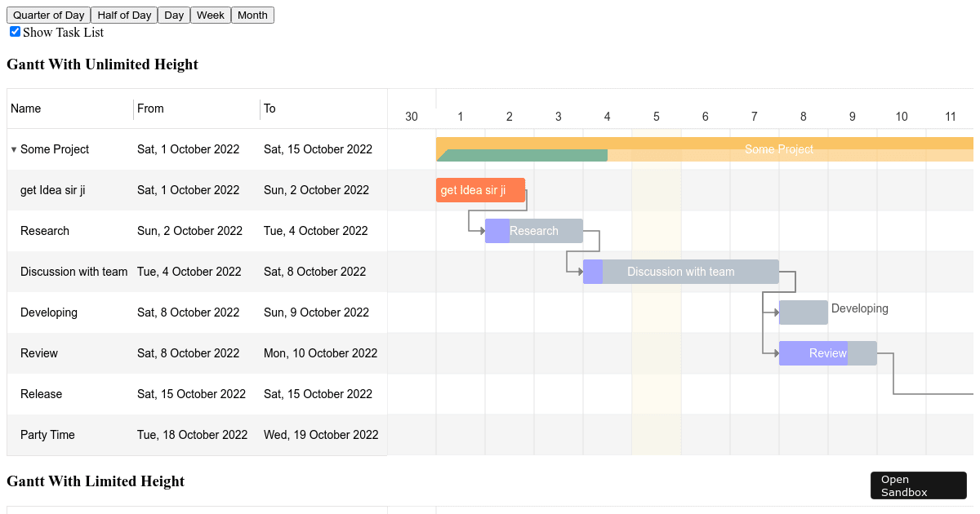Select the Day view mode
The height and width of the screenshot is (514, 980).
173,15
